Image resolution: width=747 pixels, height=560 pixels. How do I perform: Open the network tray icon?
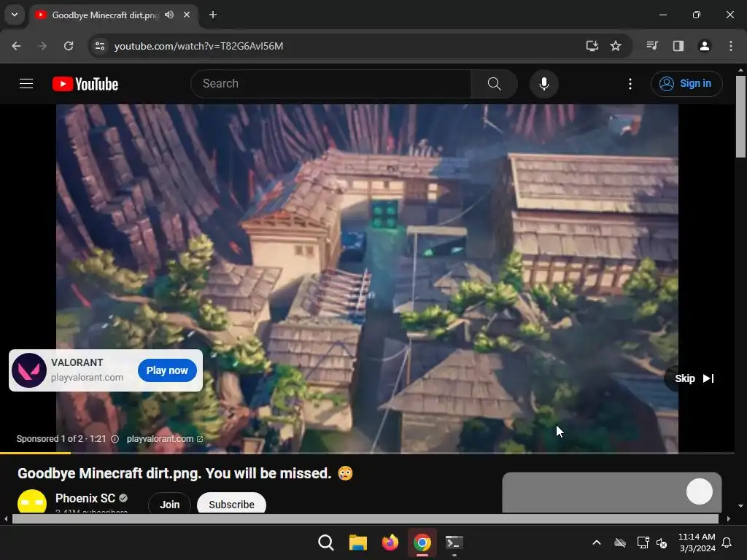pyautogui.click(x=643, y=542)
